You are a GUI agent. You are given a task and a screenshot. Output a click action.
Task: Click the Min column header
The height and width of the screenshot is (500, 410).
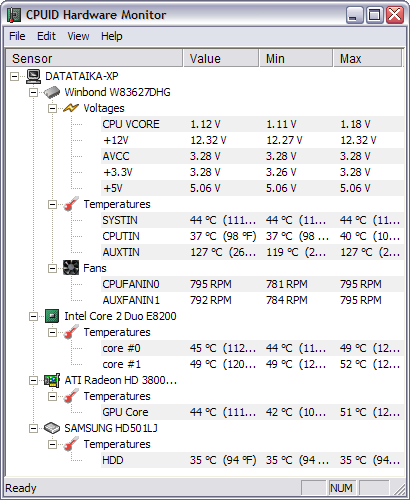coord(296,58)
